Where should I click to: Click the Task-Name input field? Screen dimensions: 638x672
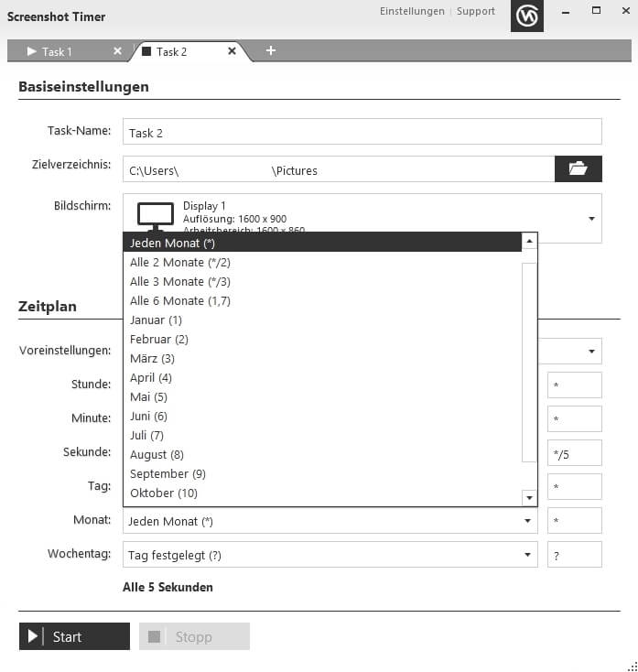pos(362,132)
